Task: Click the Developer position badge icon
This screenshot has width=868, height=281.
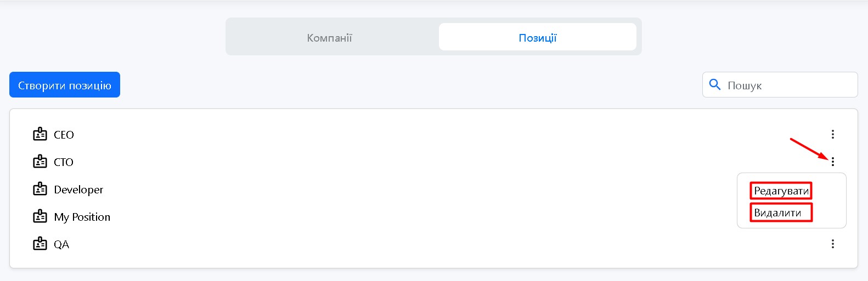Action: coord(40,189)
